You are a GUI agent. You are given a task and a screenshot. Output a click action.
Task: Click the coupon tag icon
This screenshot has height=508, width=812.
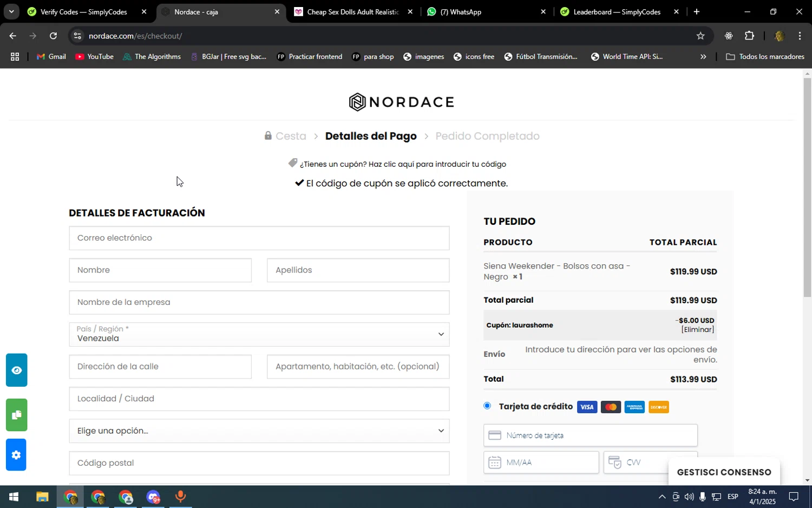click(293, 163)
